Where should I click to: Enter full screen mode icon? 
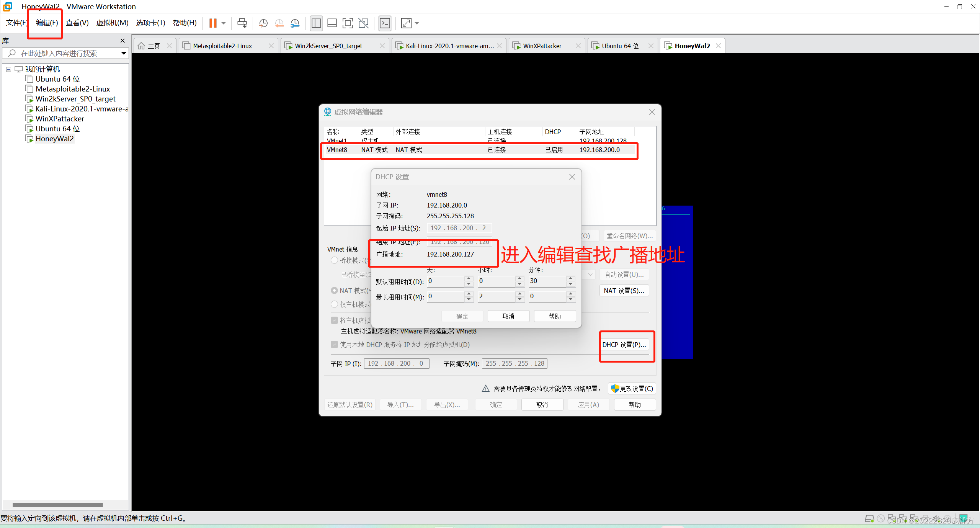point(348,23)
